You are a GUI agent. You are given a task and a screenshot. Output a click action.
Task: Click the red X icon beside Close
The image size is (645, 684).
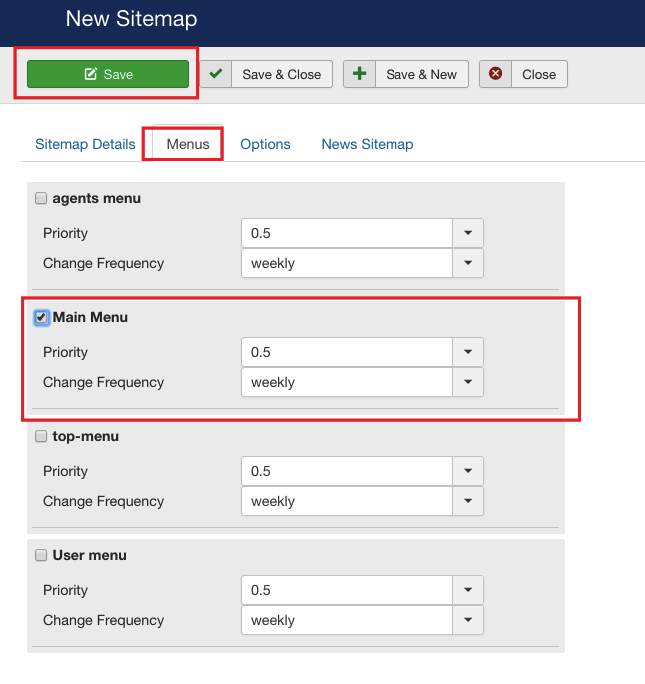click(x=495, y=74)
